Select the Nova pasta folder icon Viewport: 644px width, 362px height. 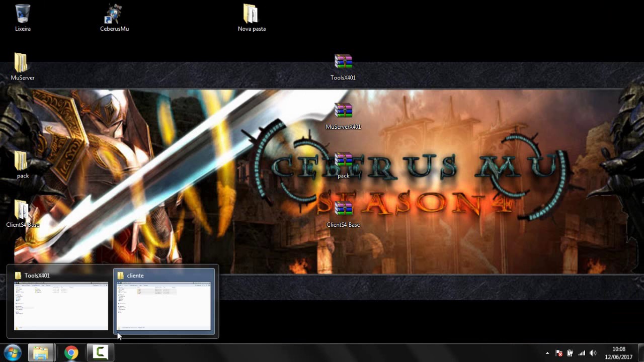252,18
